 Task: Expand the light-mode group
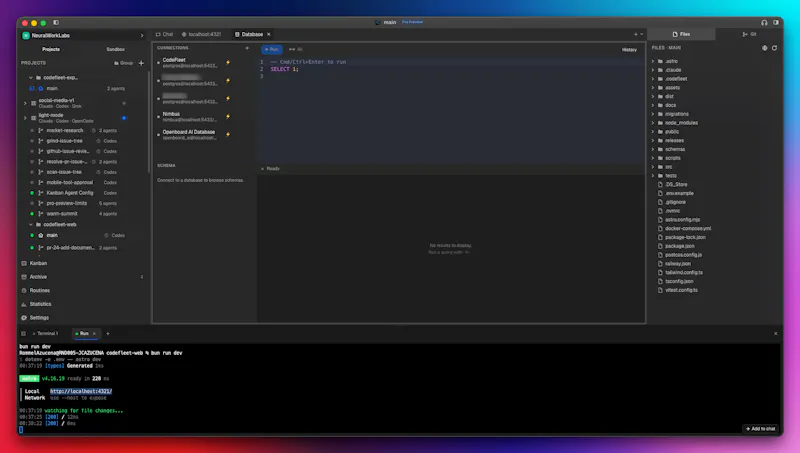(x=25, y=118)
